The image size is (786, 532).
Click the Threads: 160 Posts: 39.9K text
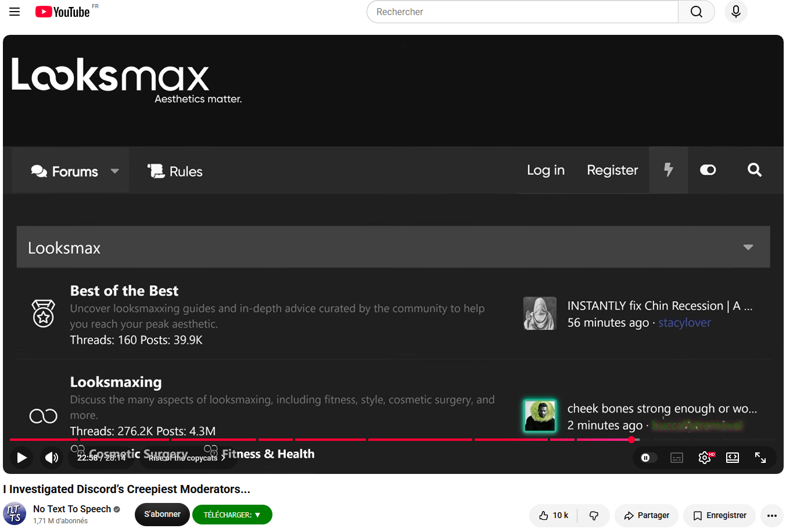137,340
